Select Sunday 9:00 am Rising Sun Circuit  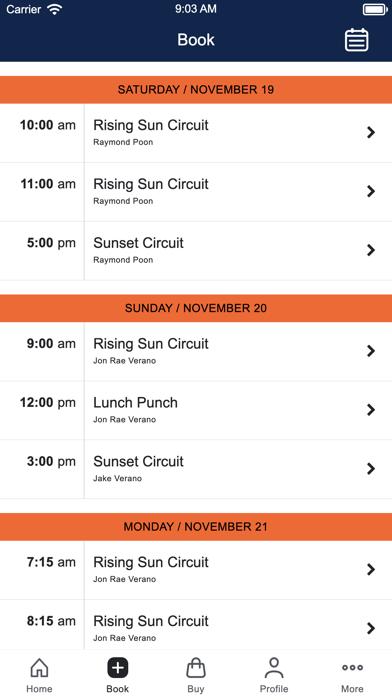click(x=196, y=352)
